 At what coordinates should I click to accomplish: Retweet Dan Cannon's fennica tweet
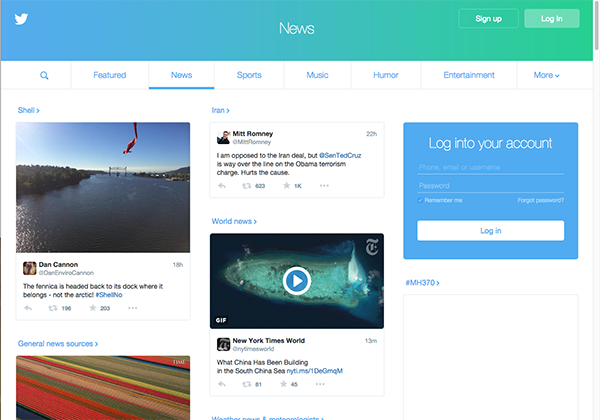pos(53,308)
